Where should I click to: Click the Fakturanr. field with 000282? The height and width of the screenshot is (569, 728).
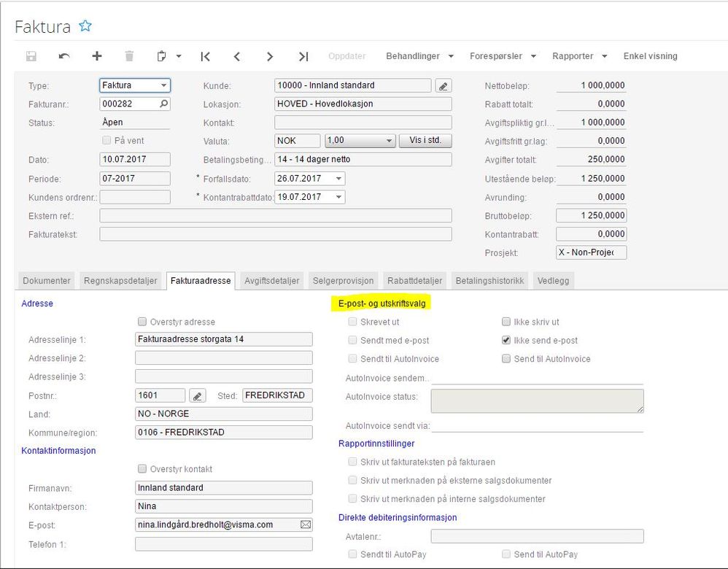[135, 104]
